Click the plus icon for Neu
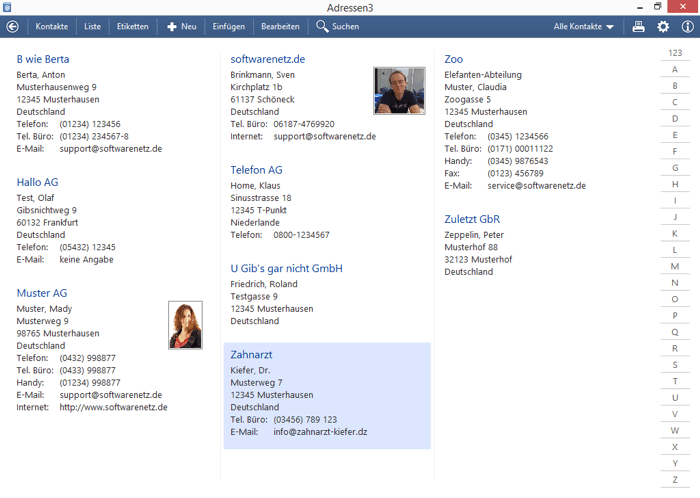The width and height of the screenshot is (700, 498). point(172,26)
